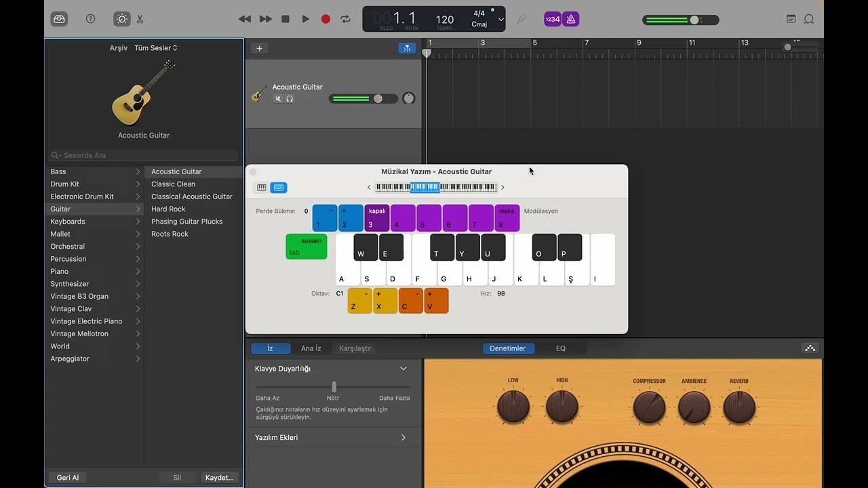868x488 pixels.
Task: Click the Rewind button
Action: point(245,19)
